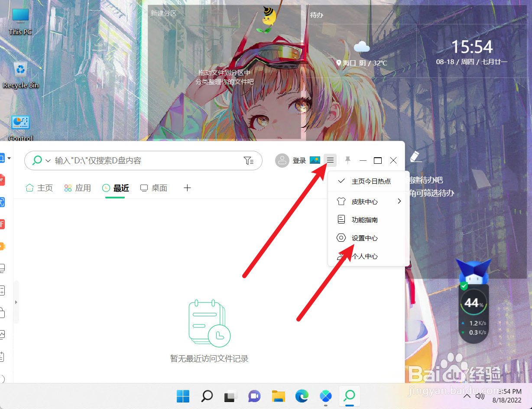Toggle 主页今日热点 checked option
532x409 pixels.
[369, 181]
